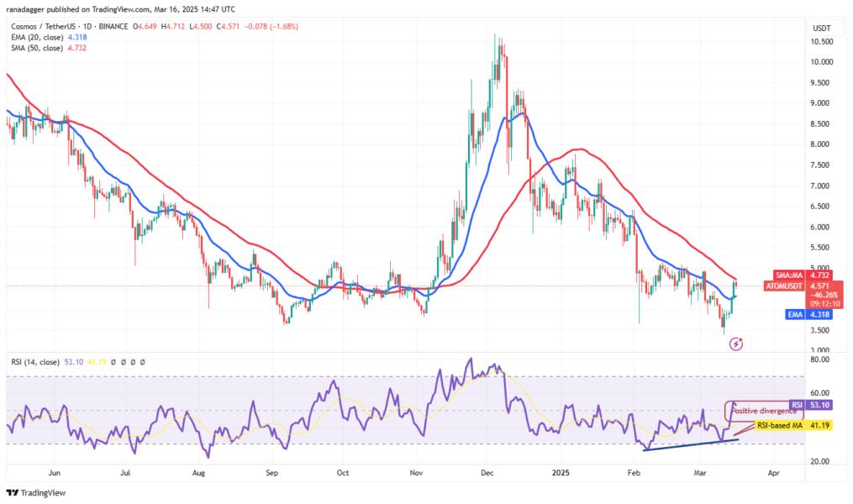Click the 10.000 price axis label
The width and height of the screenshot is (853, 504).
(x=821, y=62)
